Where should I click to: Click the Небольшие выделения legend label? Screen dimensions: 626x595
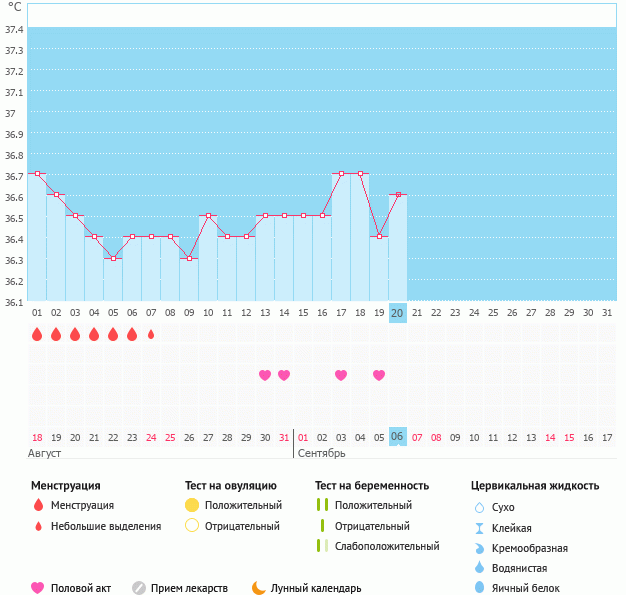point(106,526)
